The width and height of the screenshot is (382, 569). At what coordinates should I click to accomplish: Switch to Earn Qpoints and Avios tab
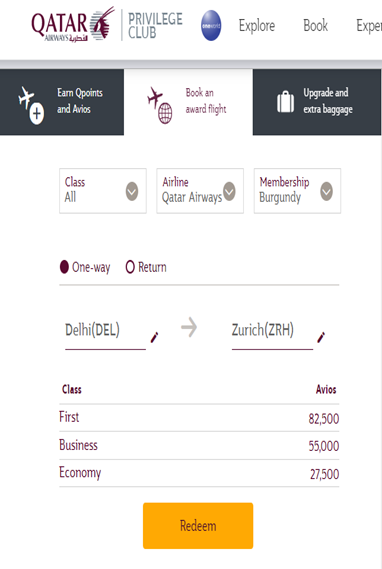click(62, 102)
